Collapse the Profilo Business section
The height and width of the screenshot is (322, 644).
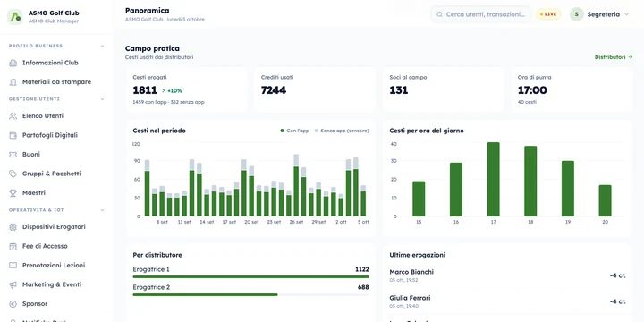tap(102, 46)
